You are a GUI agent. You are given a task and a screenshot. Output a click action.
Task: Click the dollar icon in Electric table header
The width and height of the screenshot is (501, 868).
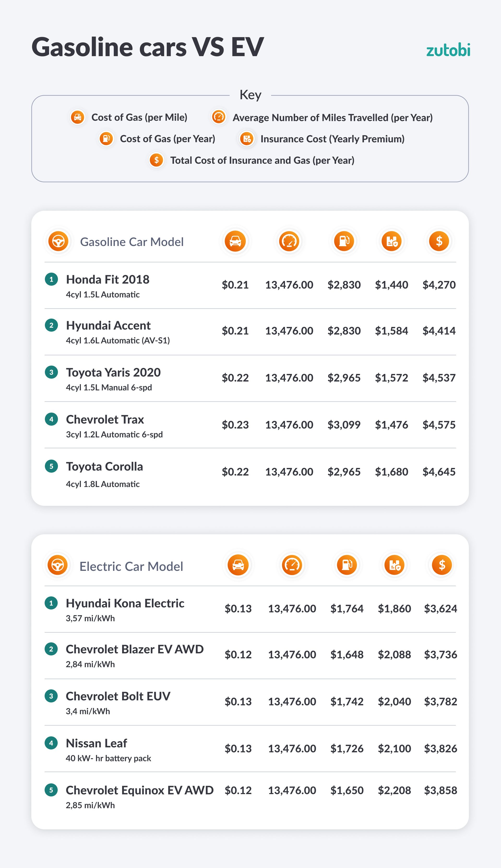click(442, 565)
